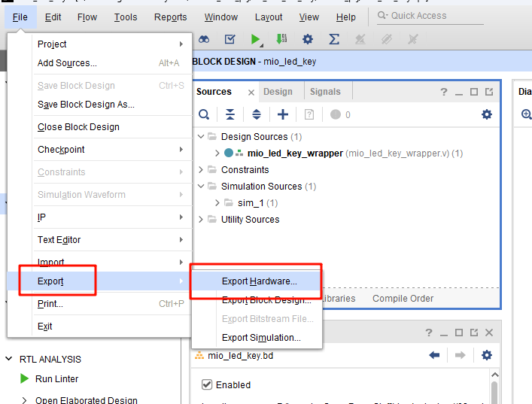Screen dimensions: 532x404
Task: Open the Reports menu
Action: pos(170,17)
